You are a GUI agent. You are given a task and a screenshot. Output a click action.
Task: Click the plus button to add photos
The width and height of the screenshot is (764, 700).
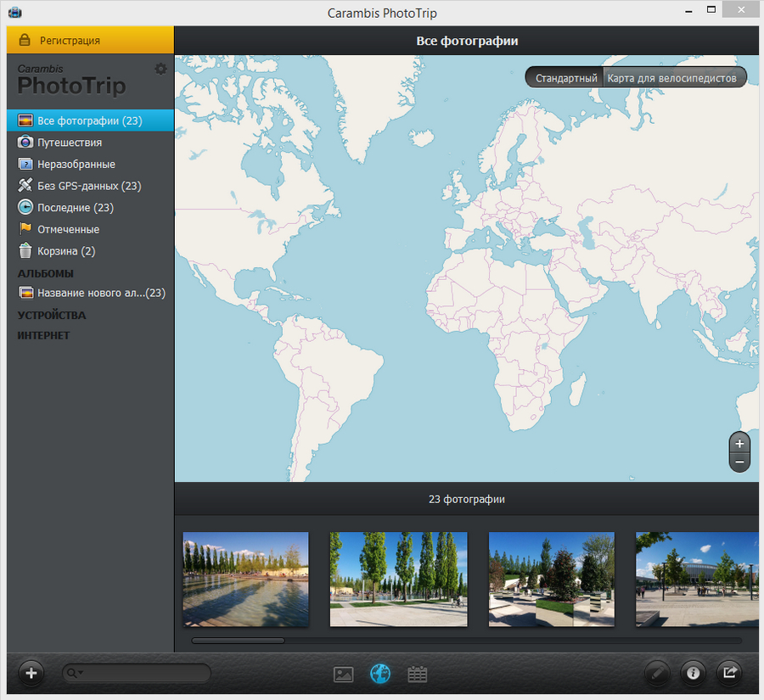[x=31, y=674]
